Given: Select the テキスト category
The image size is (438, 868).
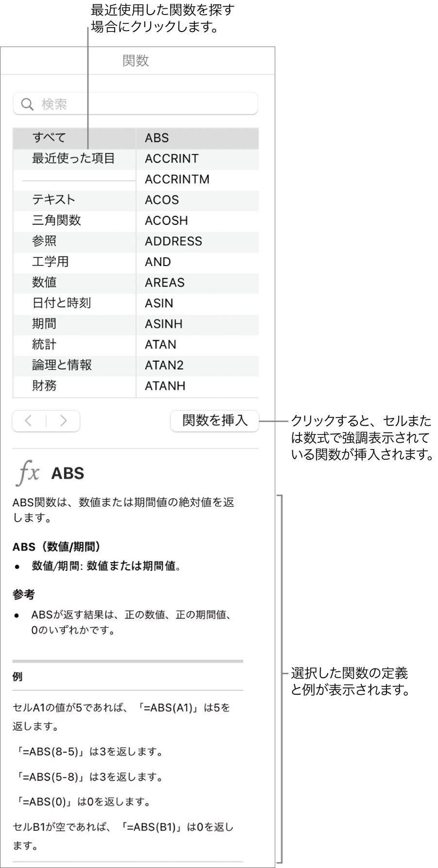Looking at the screenshot, I should pyautogui.click(x=74, y=200).
